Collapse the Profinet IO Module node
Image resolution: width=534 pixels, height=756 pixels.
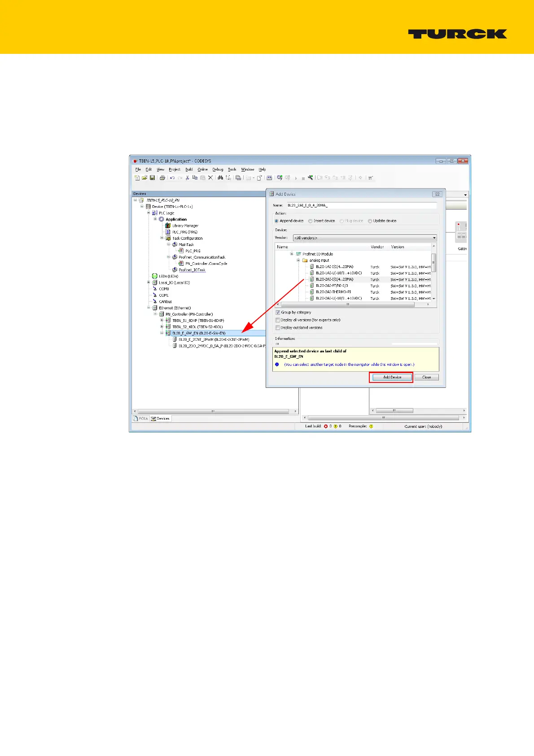[292, 254]
